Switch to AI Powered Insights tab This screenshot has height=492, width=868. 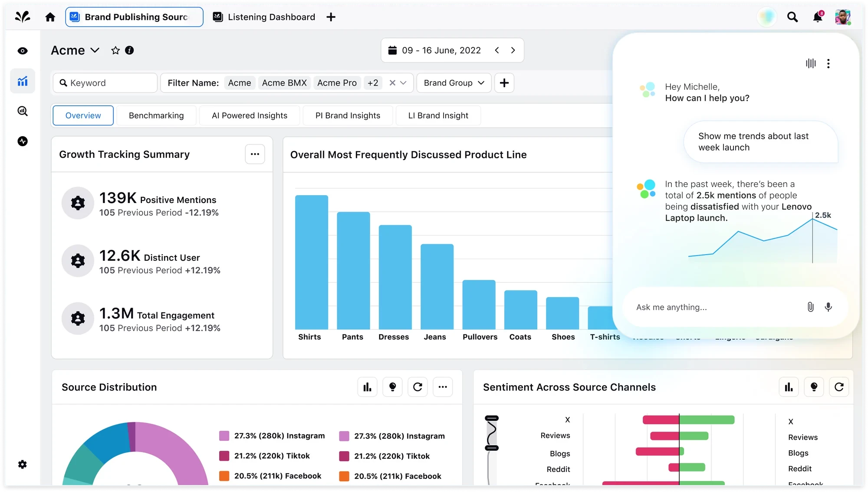click(x=250, y=115)
